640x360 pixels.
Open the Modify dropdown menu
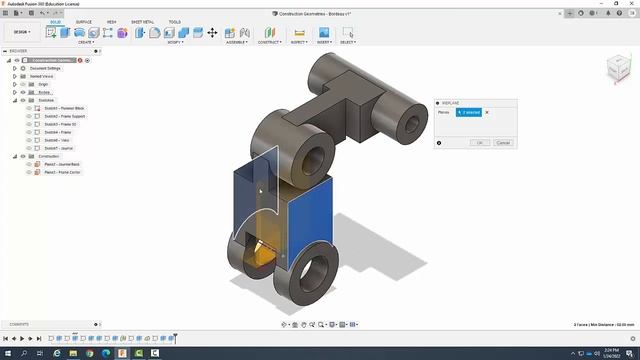[x=176, y=42]
